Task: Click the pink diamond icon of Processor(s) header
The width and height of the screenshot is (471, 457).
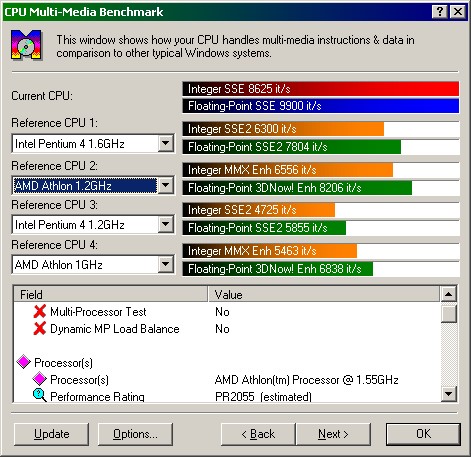Action: (x=24, y=362)
